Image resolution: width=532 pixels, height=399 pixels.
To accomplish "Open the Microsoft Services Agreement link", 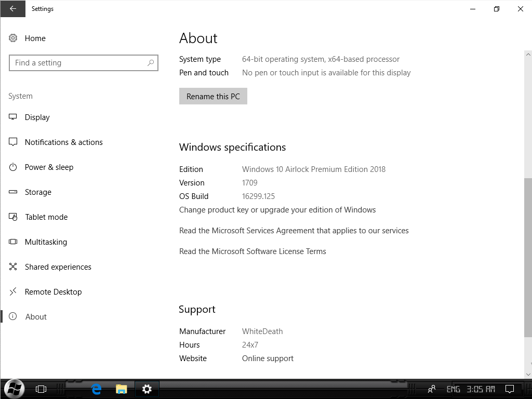I will (294, 231).
